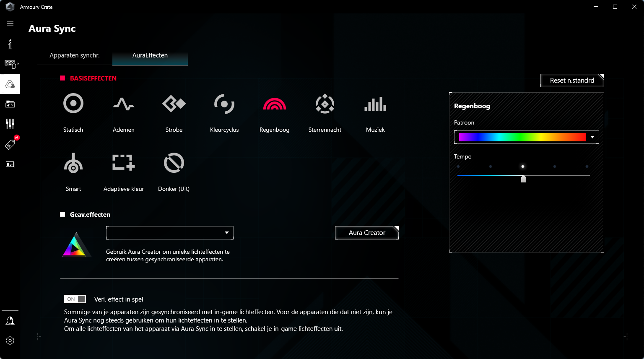The image size is (644, 359).
Task: Minimize the Armoury Crate window
Action: (x=596, y=7)
